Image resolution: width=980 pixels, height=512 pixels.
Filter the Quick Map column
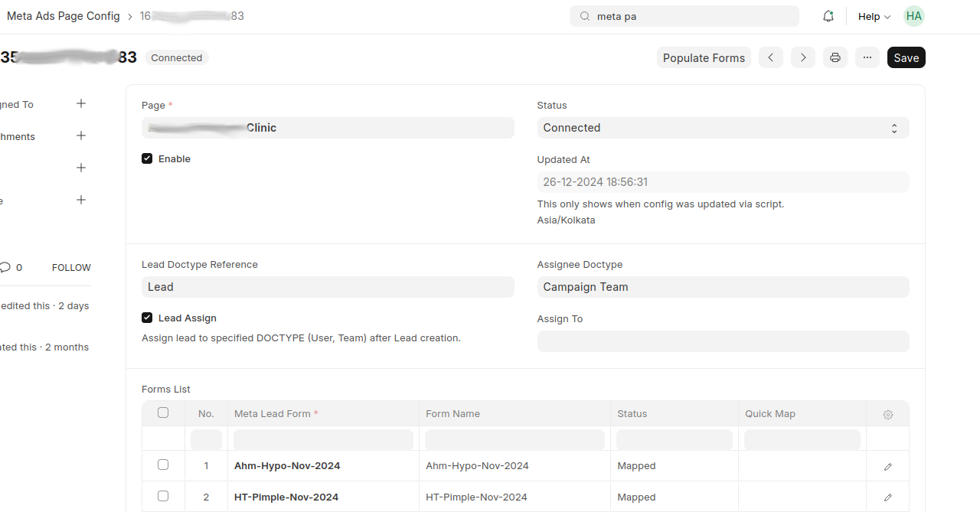pyautogui.click(x=802, y=439)
